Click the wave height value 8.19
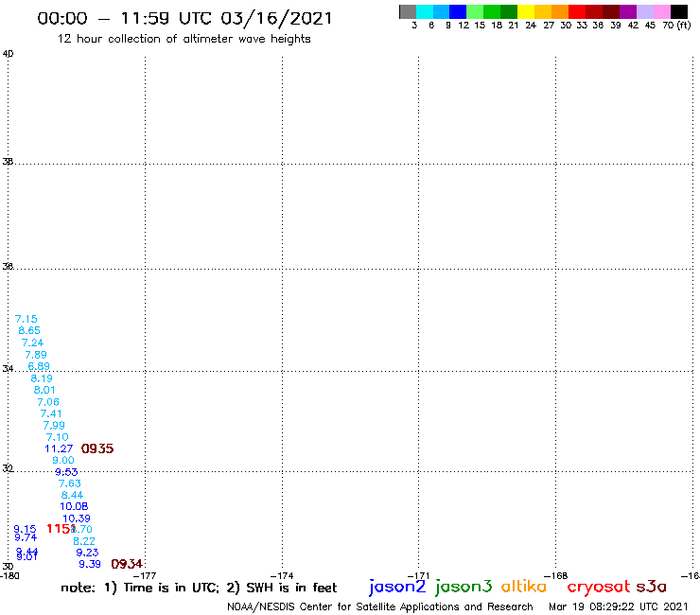The height and width of the screenshot is (615, 700). pos(42,378)
